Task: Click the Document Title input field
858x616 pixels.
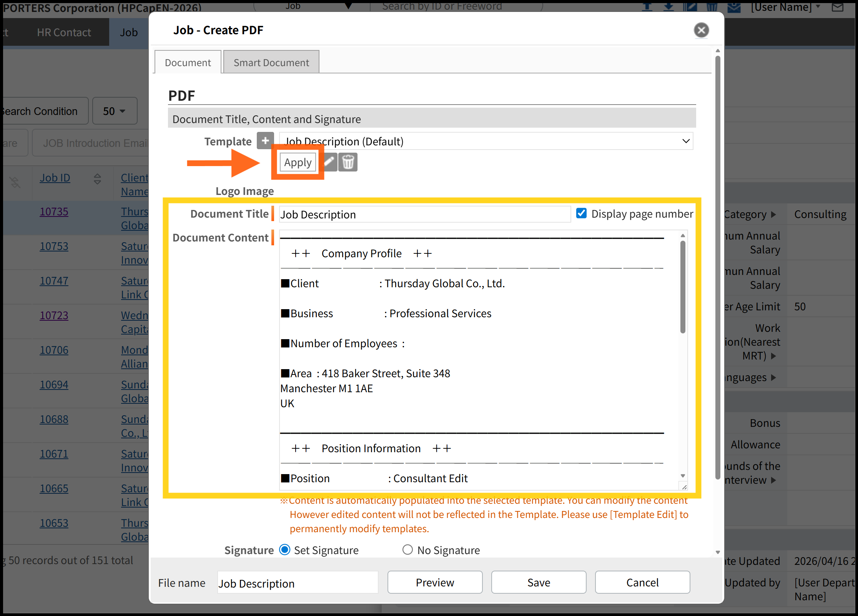Action: (x=425, y=214)
